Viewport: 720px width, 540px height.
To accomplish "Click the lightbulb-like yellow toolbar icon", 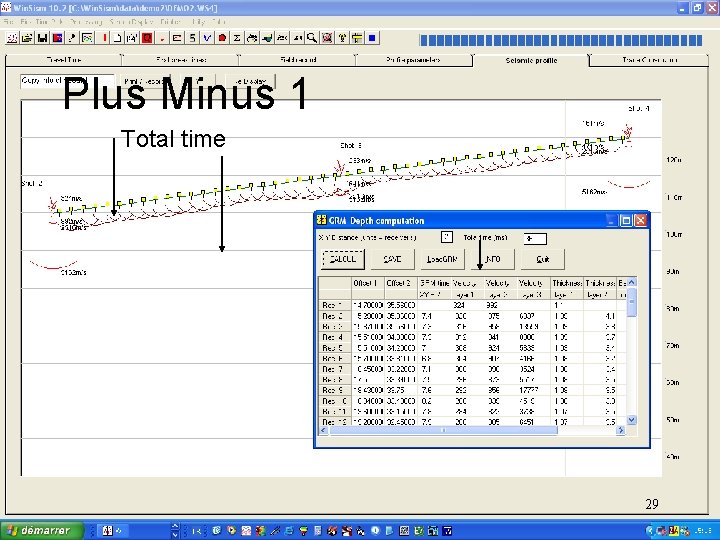I will [342, 38].
